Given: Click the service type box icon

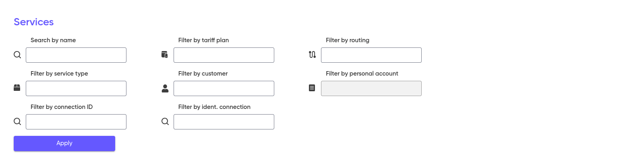Looking at the screenshot, I should pos(17,88).
